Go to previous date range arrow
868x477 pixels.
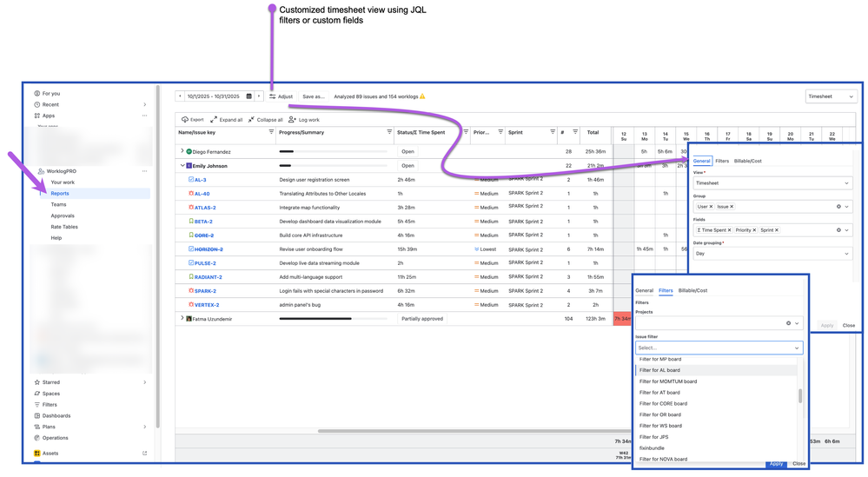tap(180, 96)
